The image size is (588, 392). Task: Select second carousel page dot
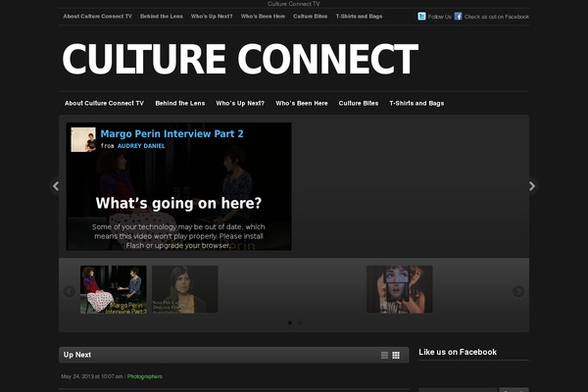click(300, 322)
